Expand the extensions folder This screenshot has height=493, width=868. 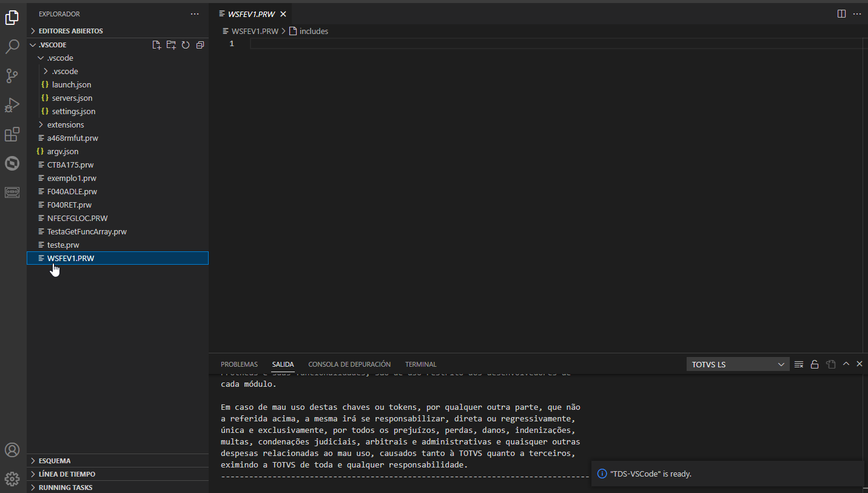click(118, 125)
